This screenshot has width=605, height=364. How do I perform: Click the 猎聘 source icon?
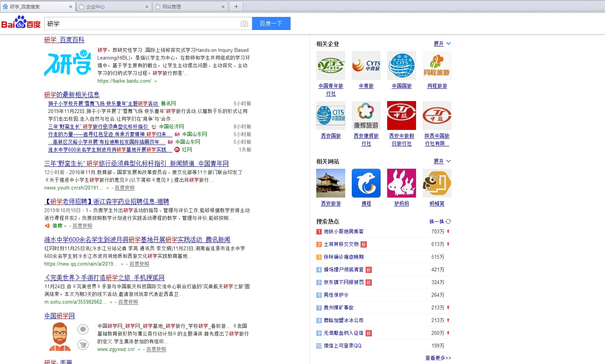tap(47, 226)
